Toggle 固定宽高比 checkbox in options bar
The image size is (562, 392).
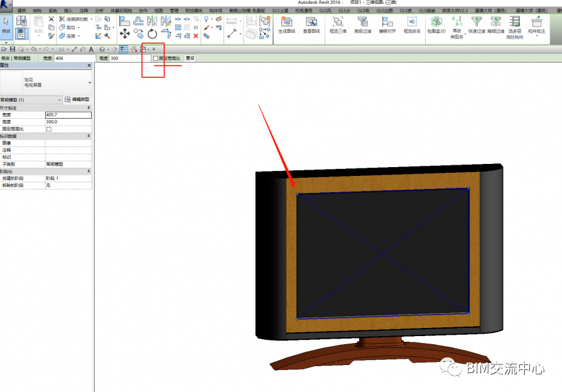156,58
